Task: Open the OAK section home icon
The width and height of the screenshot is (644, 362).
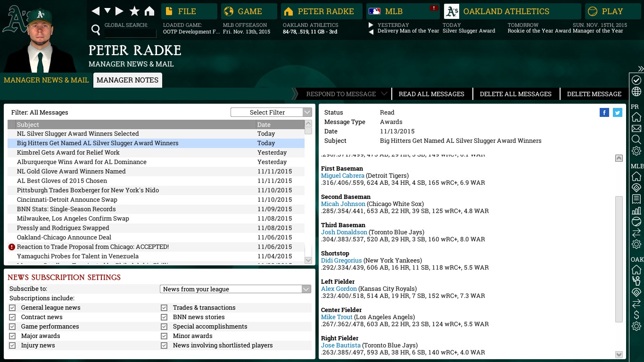Action: click(x=636, y=270)
